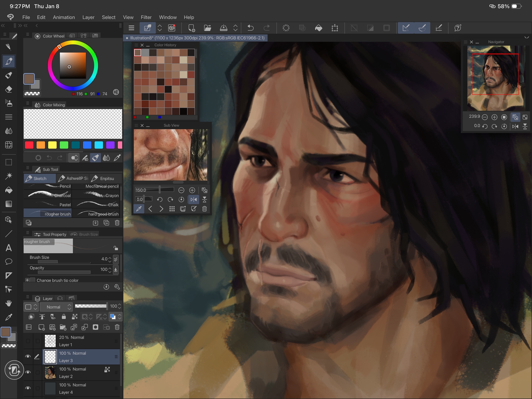
Task: Pick the red swatch in Color Mixing
Action: point(29,145)
